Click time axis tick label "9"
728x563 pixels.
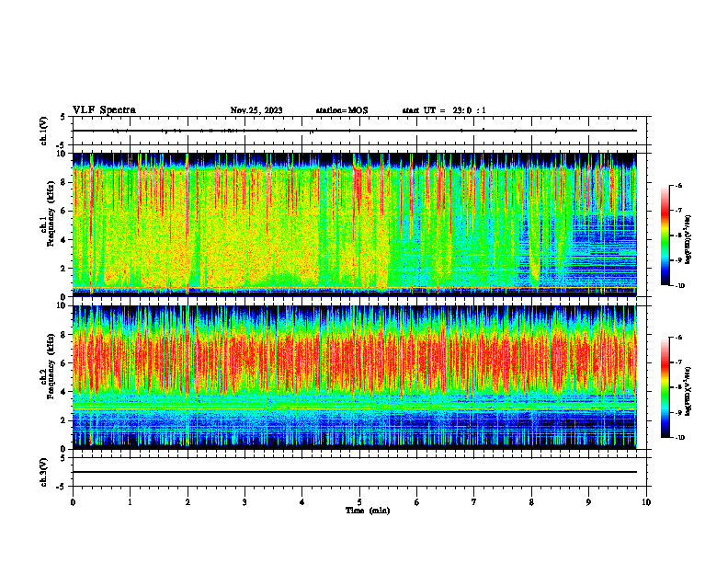pos(588,502)
